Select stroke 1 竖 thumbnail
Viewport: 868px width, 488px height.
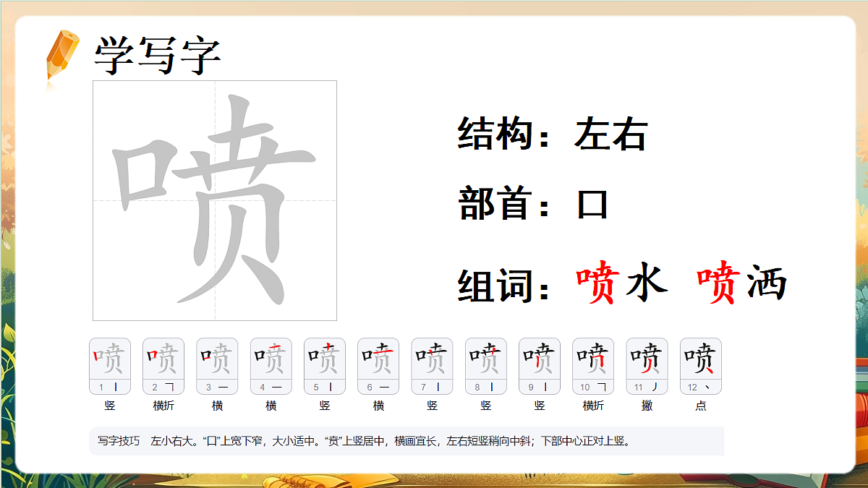pos(110,366)
